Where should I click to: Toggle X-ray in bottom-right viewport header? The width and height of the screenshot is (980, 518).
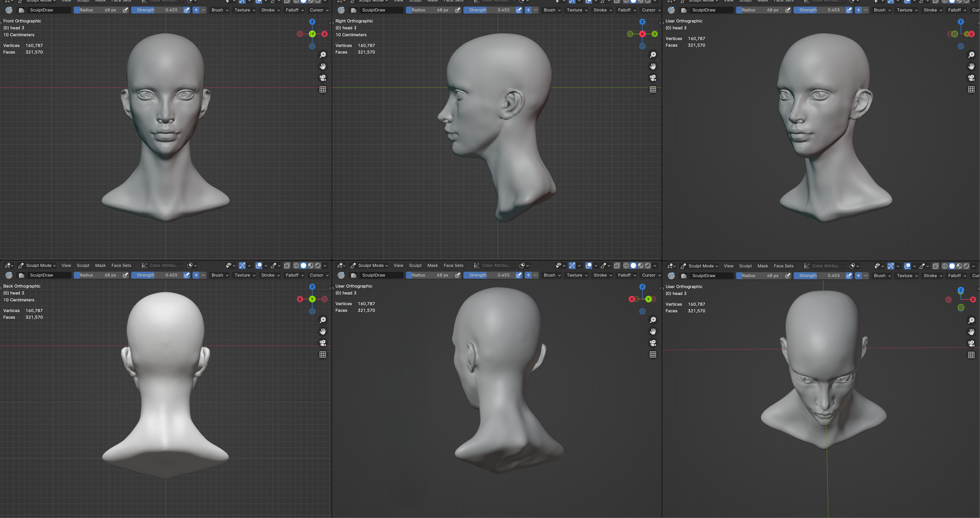coord(936,266)
